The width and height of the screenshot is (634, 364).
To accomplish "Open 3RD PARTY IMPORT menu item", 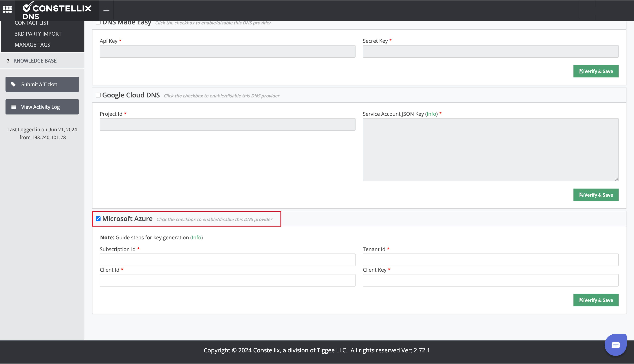I will click(38, 34).
